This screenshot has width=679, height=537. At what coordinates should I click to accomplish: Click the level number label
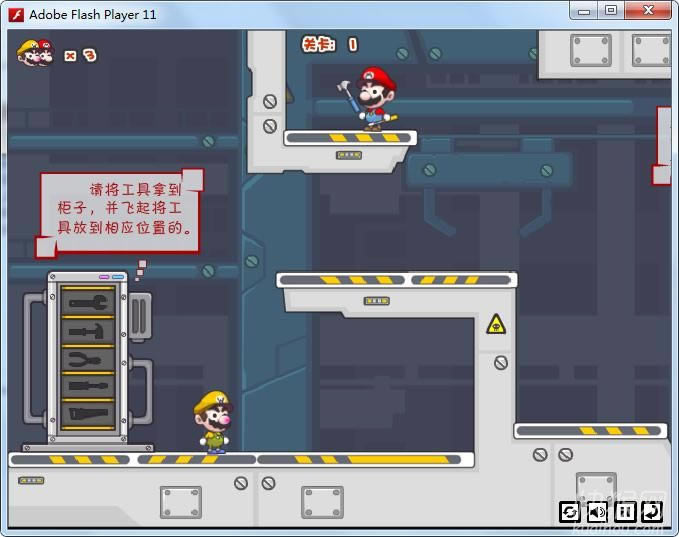330,44
